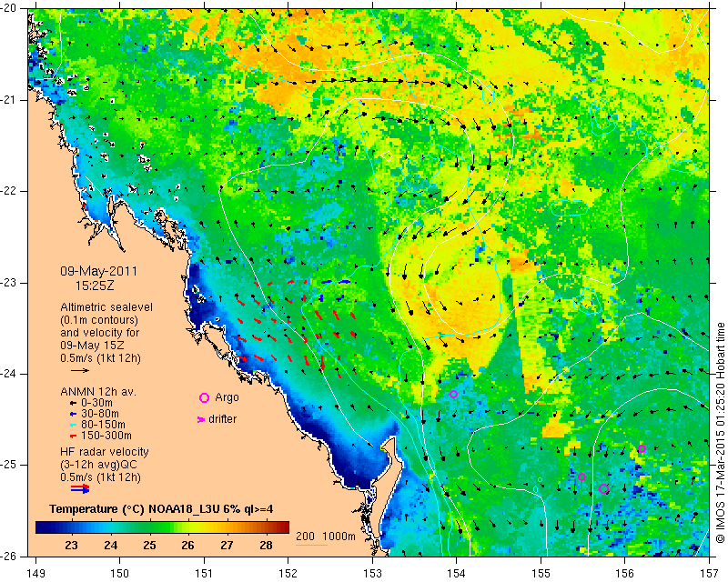The image size is (728, 582).
Task: Click the Argo float marker near 154E, 24.2S
Action: (453, 395)
